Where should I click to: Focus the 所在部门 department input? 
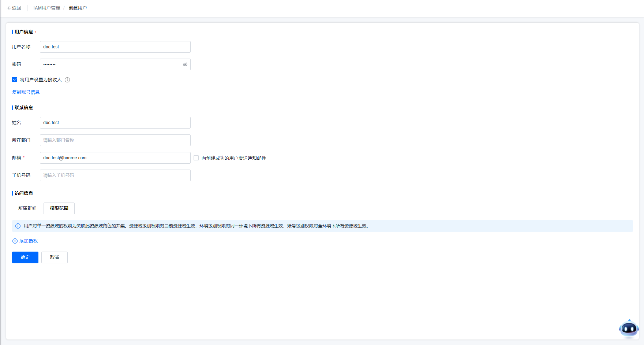click(x=115, y=140)
